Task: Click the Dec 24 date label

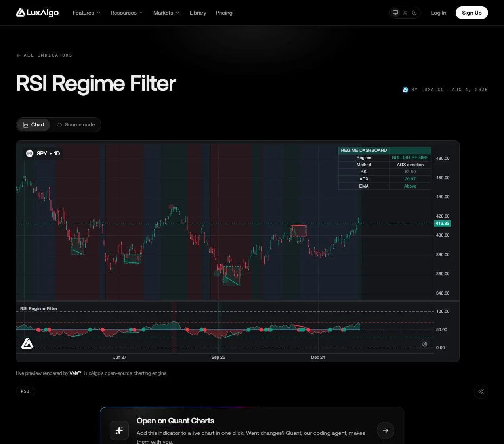Action: [318, 357]
